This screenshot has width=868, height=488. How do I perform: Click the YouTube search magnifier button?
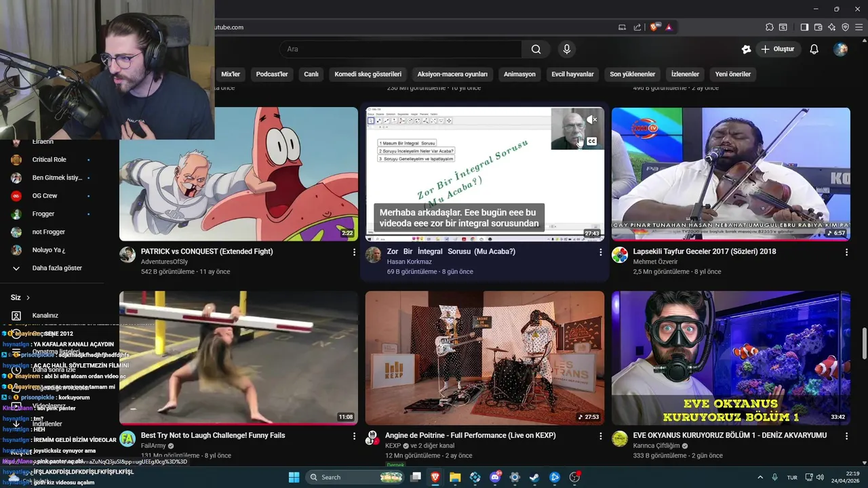tap(536, 49)
